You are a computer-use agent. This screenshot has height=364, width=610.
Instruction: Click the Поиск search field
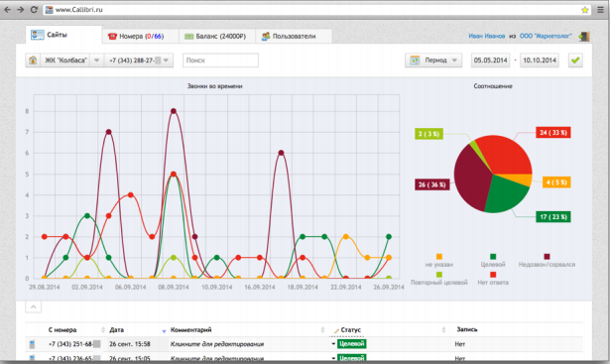click(220, 61)
